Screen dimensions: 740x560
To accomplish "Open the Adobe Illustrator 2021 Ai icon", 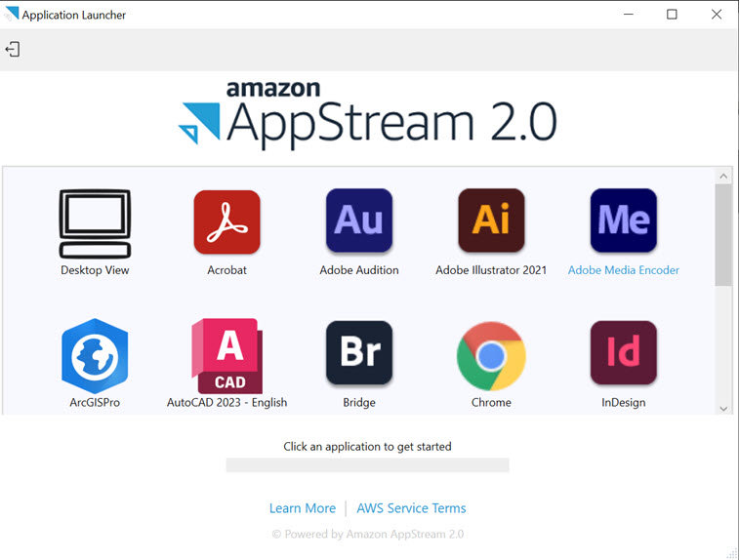I will [x=491, y=220].
